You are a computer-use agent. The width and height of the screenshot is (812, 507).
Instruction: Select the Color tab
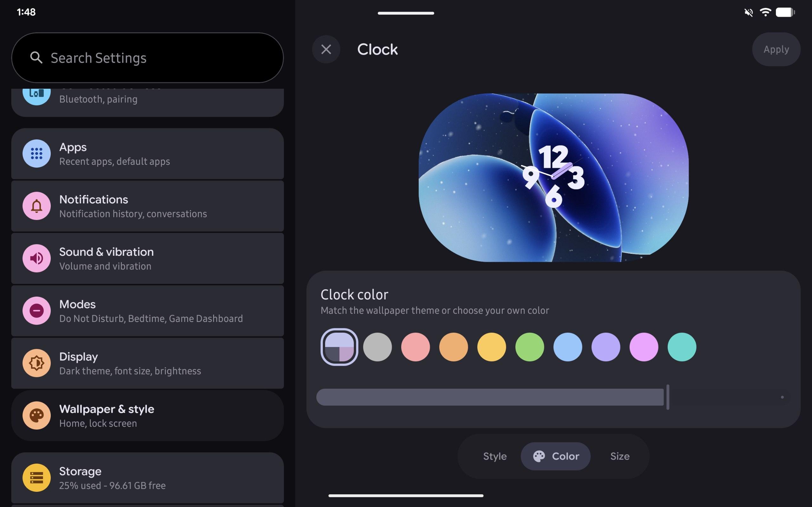(556, 456)
